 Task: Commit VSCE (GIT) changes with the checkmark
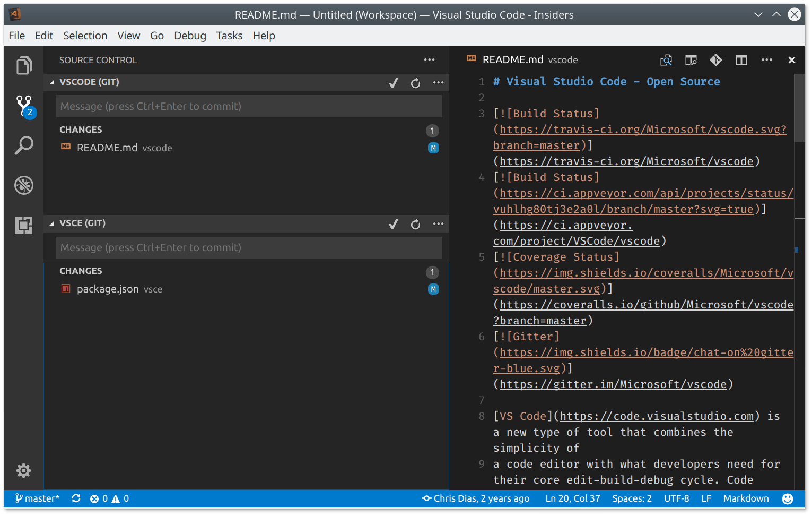[x=394, y=224]
